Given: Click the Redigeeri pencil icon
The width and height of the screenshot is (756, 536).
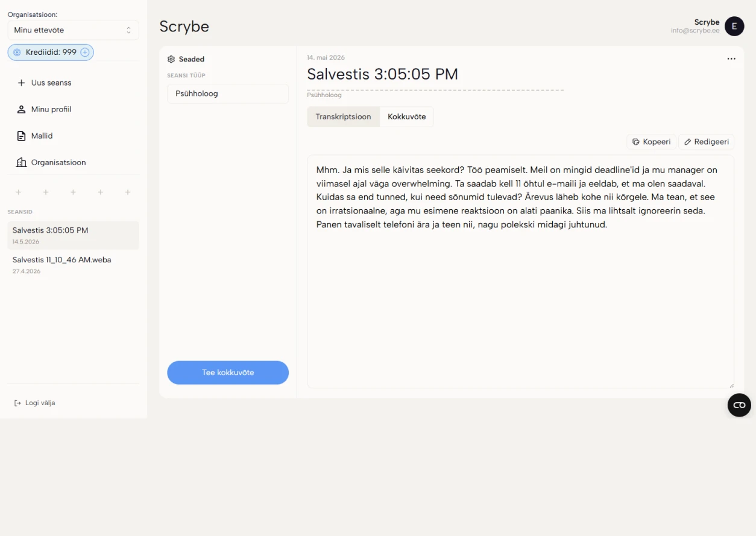Looking at the screenshot, I should click(687, 142).
